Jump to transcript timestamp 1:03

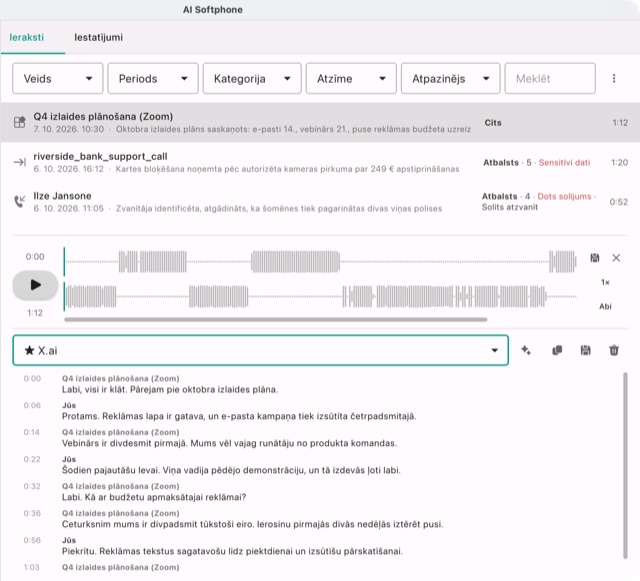[31, 567]
